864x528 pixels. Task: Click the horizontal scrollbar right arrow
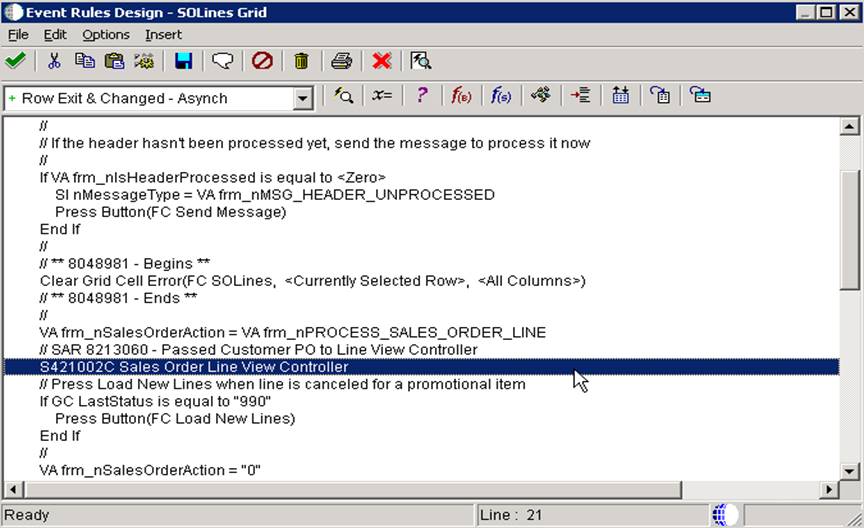point(829,489)
